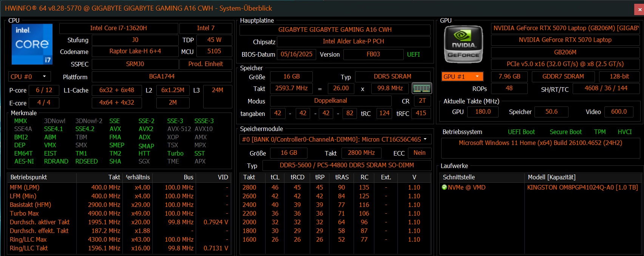Select the NVMe @ VMD drive row
This screenshot has height=256, width=644.
(540, 188)
